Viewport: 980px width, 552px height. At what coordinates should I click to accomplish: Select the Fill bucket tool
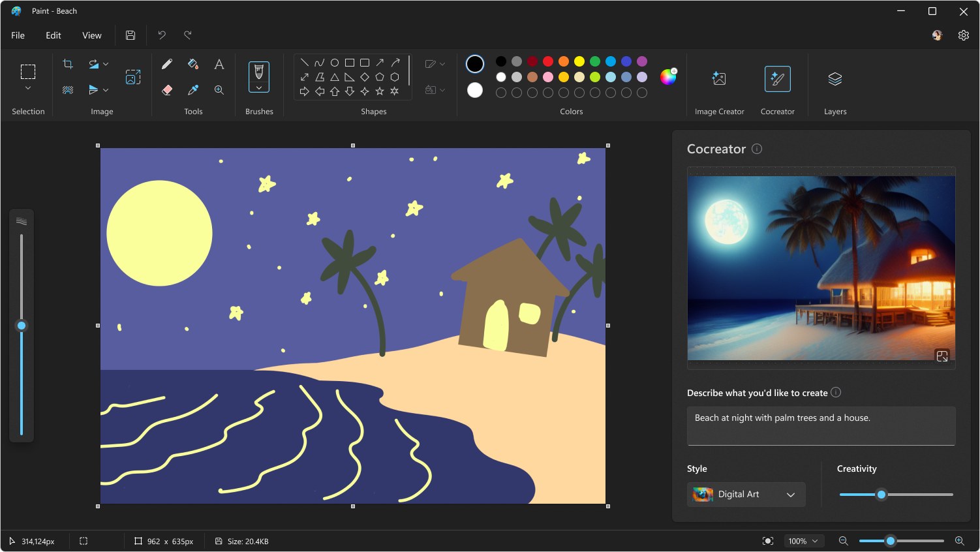(x=193, y=64)
